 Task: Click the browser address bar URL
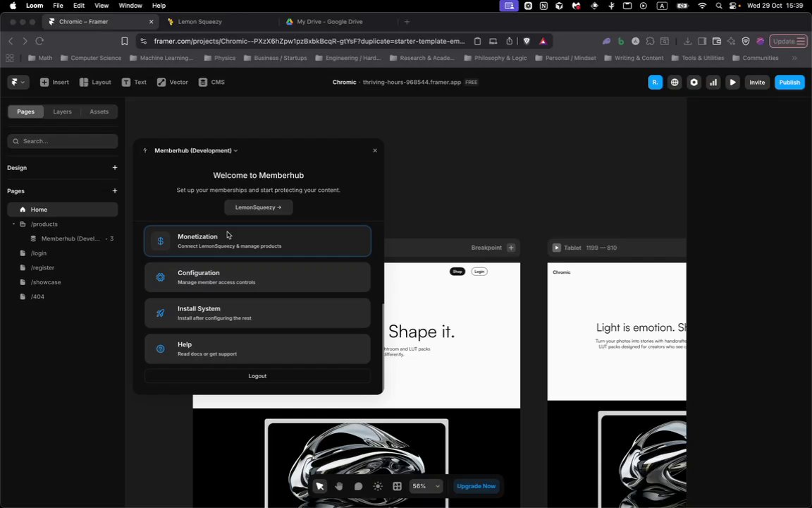(309, 41)
